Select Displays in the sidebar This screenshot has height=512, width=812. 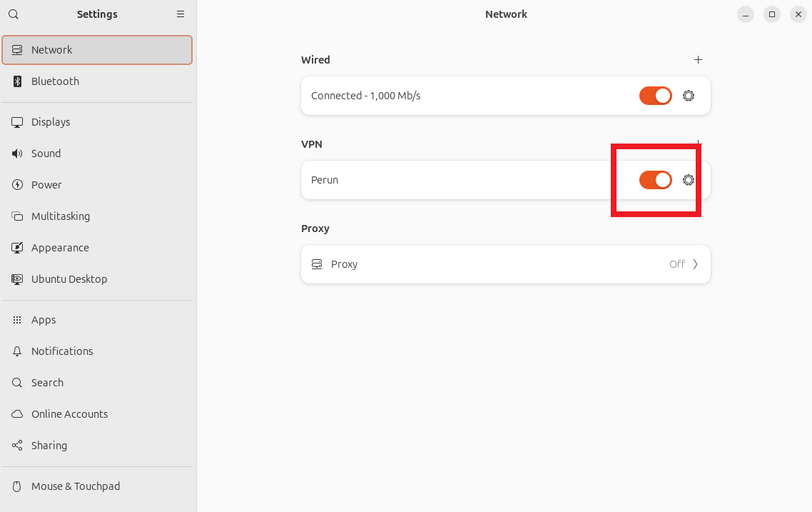[50, 121]
